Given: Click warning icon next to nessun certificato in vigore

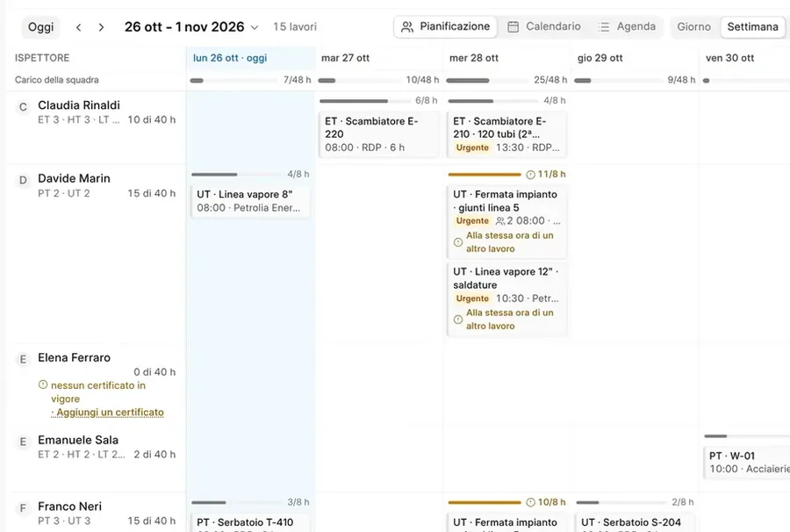Looking at the screenshot, I should tap(43, 385).
